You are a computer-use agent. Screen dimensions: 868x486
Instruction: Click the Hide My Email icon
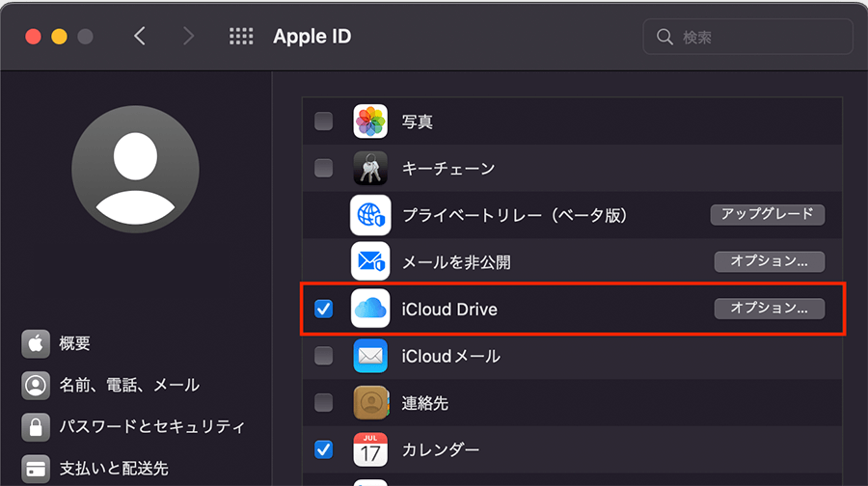click(370, 261)
